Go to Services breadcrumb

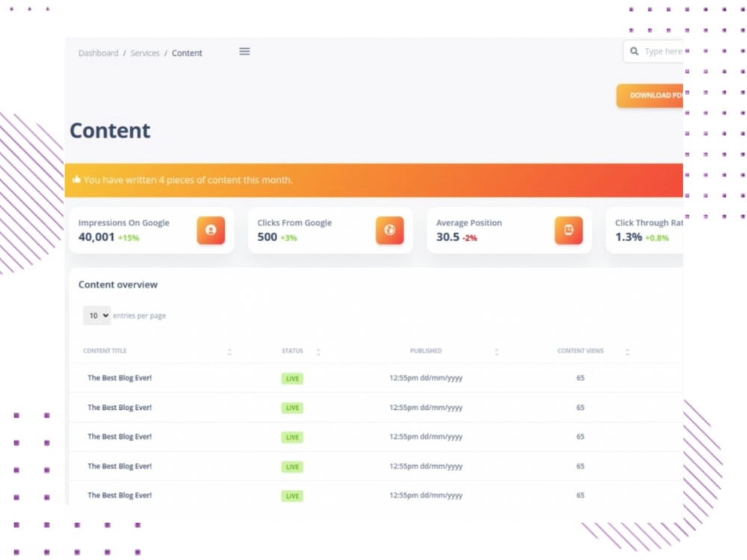(145, 53)
